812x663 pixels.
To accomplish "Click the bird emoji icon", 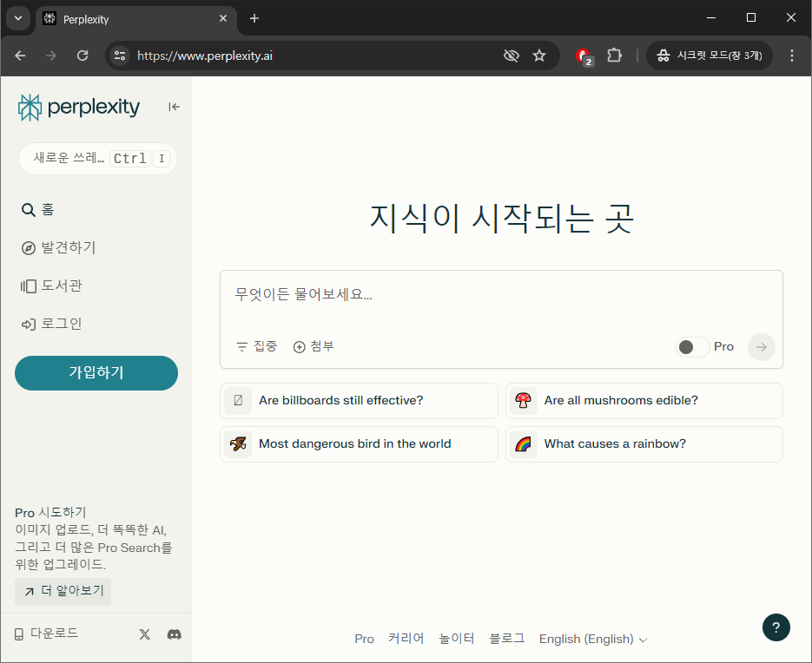I will (238, 444).
